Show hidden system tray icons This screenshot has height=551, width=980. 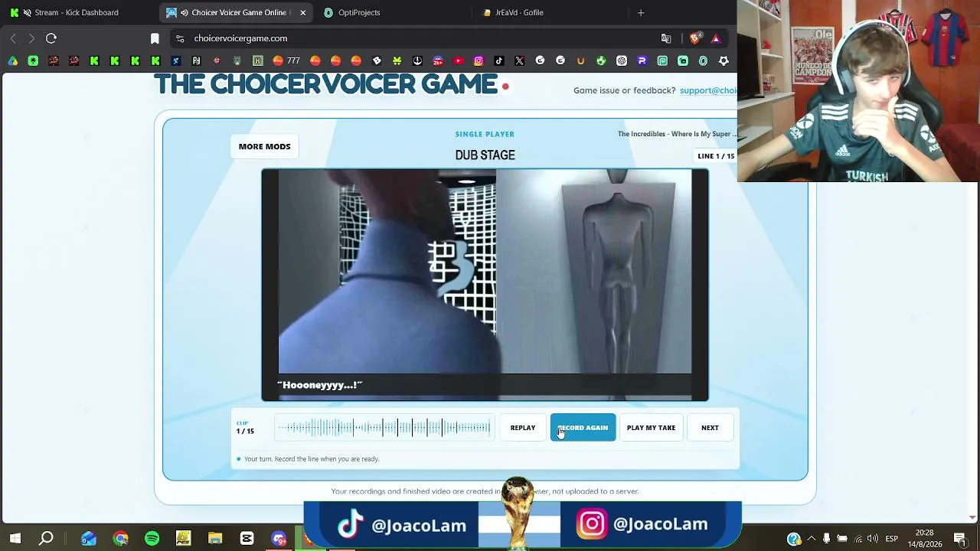812,539
